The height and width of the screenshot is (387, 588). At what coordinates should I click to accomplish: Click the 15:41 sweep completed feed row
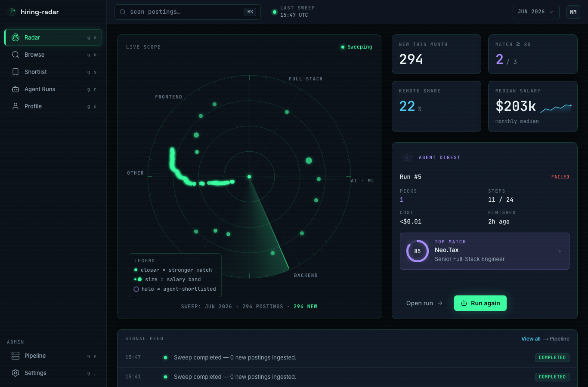[347, 377]
